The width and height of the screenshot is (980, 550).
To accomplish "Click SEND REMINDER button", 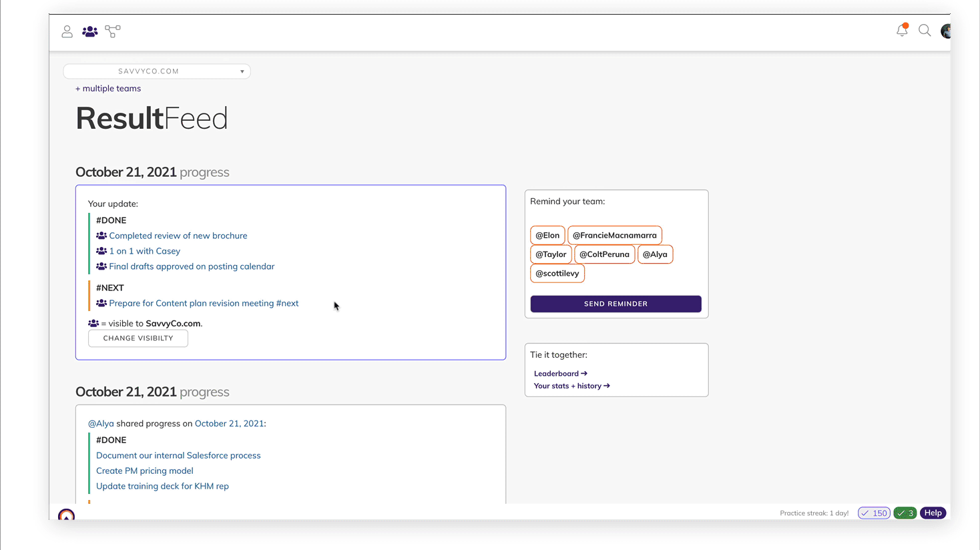I will [x=616, y=304].
